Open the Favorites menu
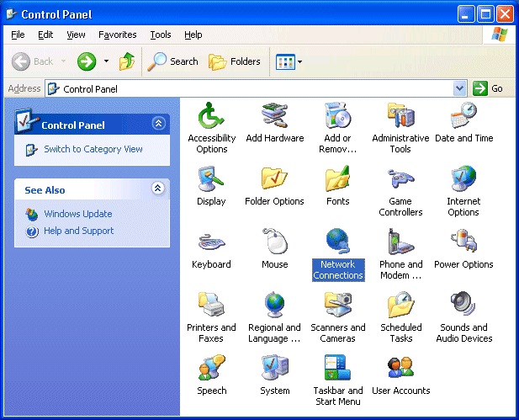 tap(118, 35)
